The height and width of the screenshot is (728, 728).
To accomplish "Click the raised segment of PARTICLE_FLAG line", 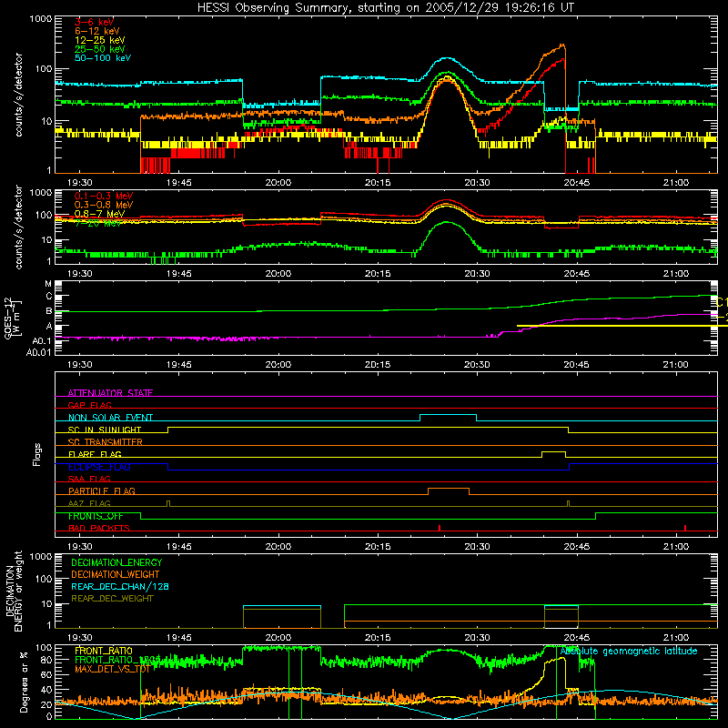I will 448,489.
